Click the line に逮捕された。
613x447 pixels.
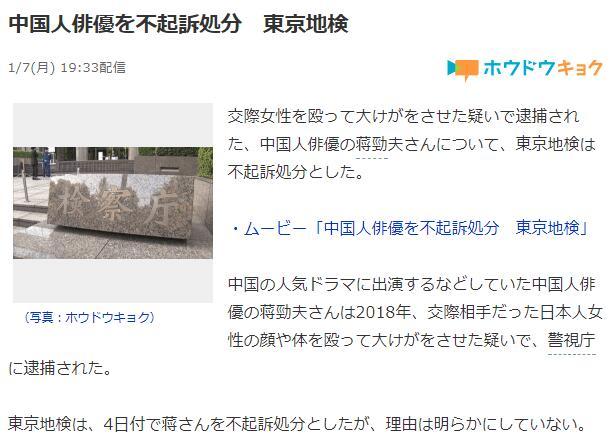[61, 368]
